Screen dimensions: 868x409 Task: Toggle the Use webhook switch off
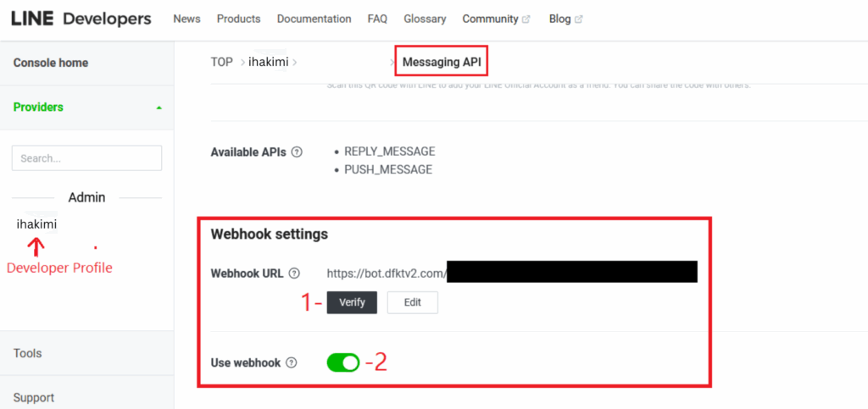343,362
